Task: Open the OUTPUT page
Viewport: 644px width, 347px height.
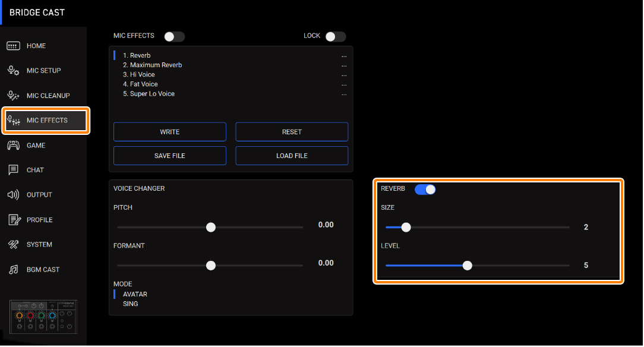Action: (39, 195)
